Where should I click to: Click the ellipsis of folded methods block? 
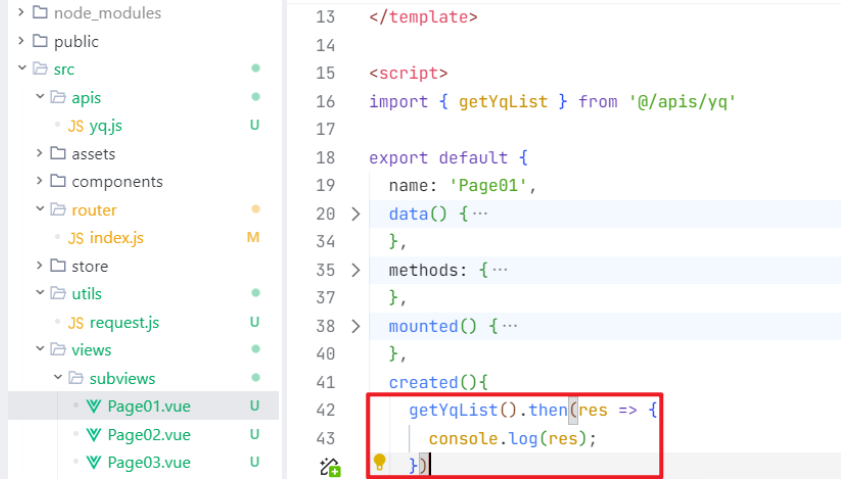click(500, 269)
